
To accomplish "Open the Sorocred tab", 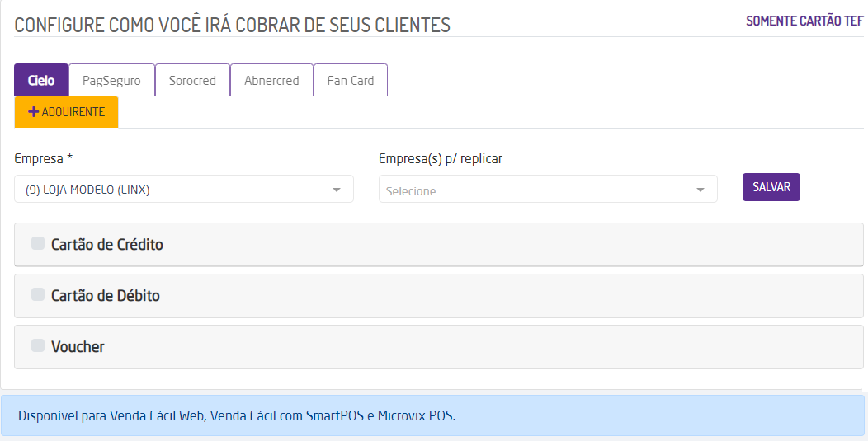I will click(x=192, y=81).
